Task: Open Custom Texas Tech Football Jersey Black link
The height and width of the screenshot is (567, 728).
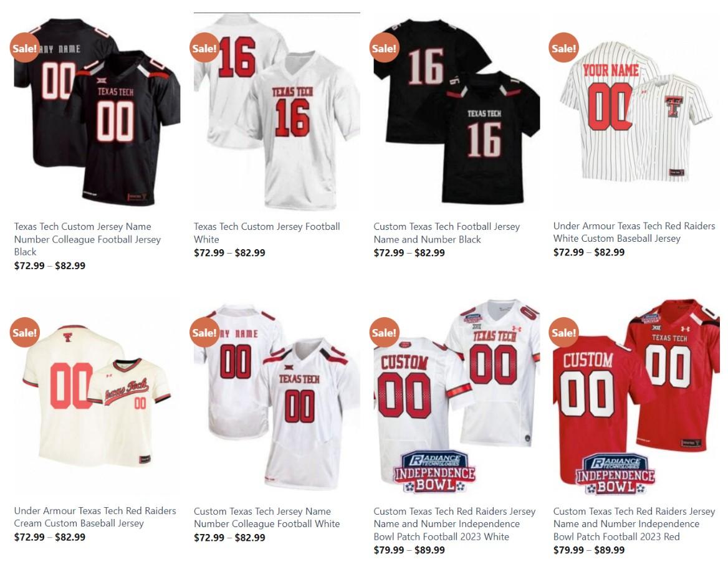Action: click(447, 233)
